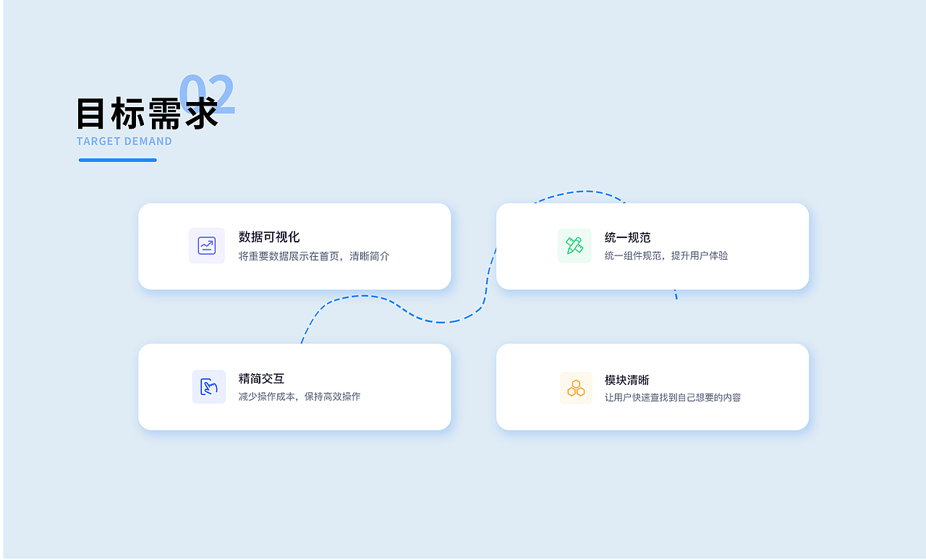Click the orange honeycomb cells in the 模块清晰 icon
Image resolution: width=926 pixels, height=560 pixels.
(575, 388)
